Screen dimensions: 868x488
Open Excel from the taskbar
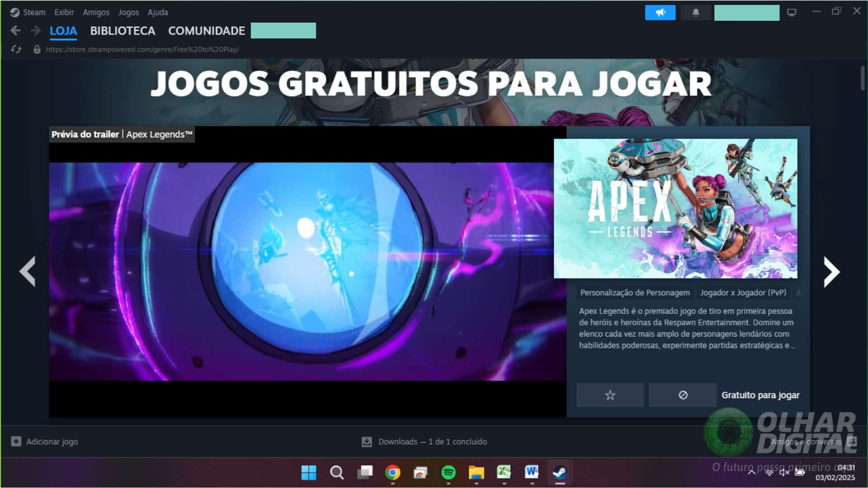(504, 473)
